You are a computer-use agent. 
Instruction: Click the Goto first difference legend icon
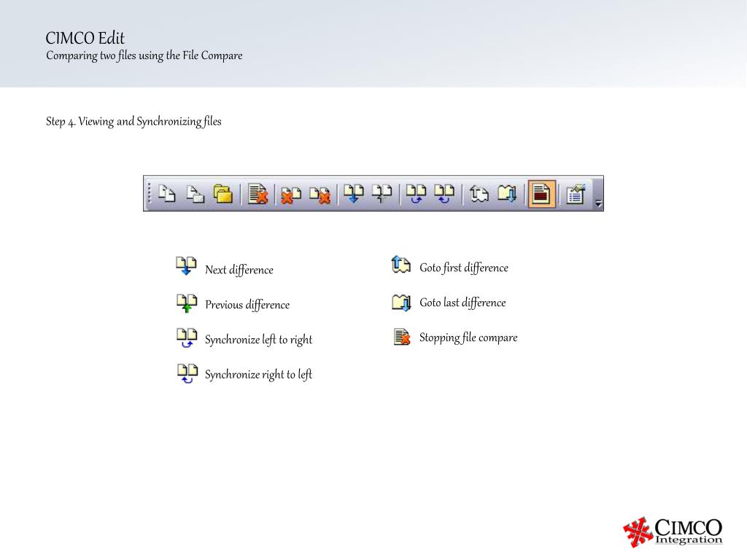(400, 264)
